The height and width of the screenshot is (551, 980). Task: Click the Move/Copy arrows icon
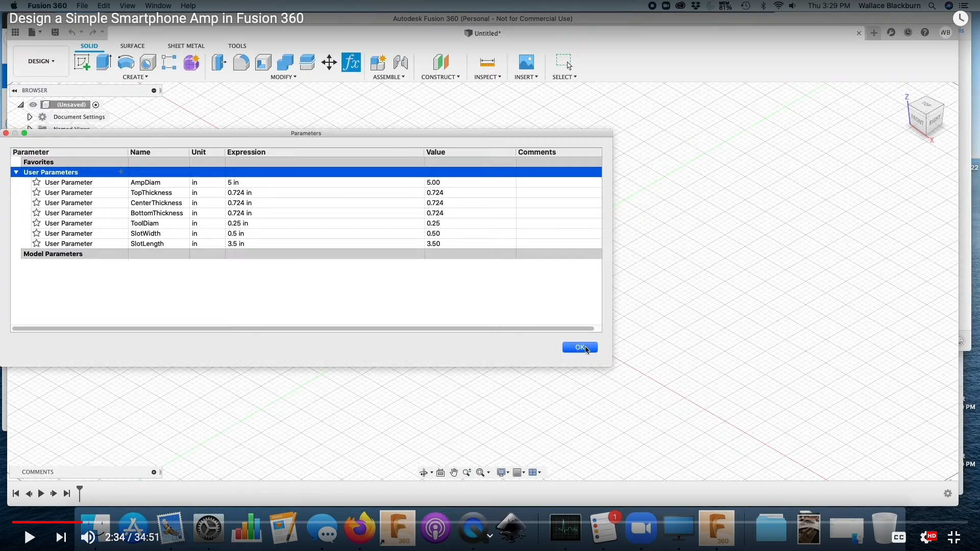pyautogui.click(x=329, y=62)
